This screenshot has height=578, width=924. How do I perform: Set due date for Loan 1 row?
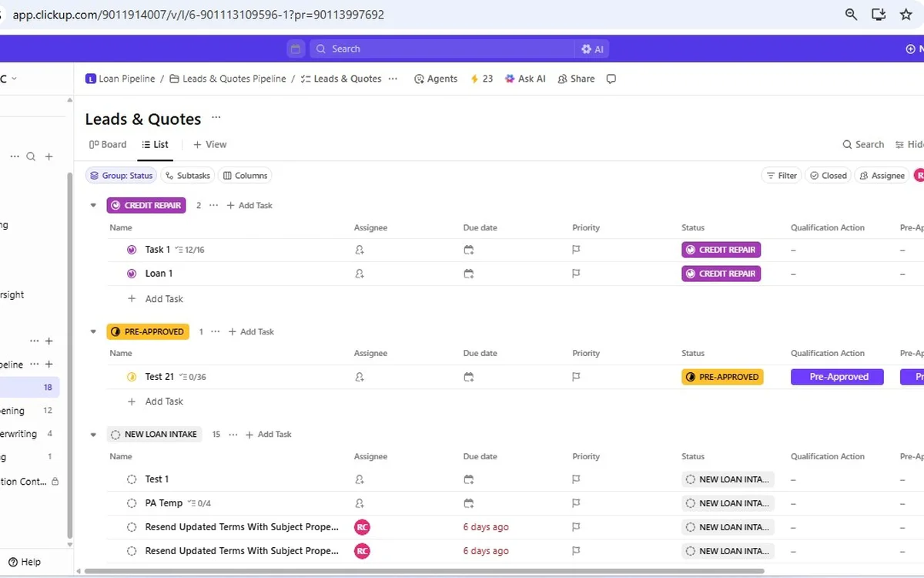coord(469,274)
